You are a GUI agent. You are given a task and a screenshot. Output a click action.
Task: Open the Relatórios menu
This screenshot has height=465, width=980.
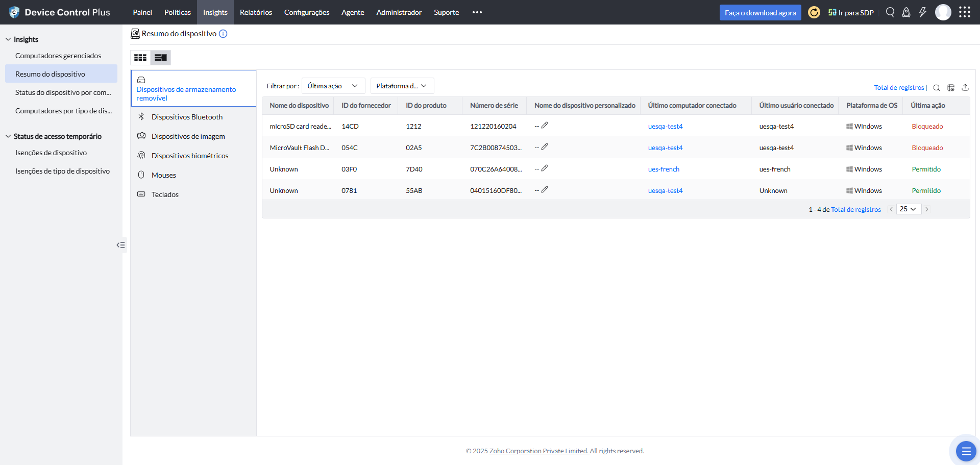tap(256, 12)
